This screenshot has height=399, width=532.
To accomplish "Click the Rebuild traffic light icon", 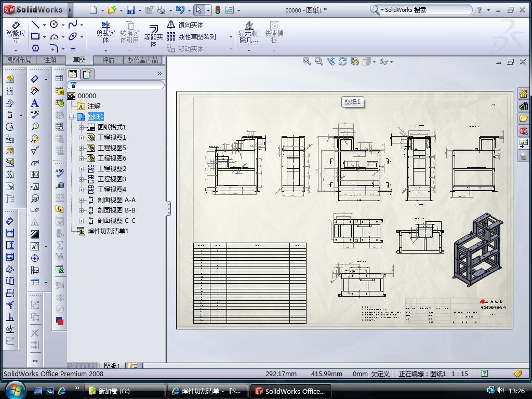I will (x=217, y=10).
